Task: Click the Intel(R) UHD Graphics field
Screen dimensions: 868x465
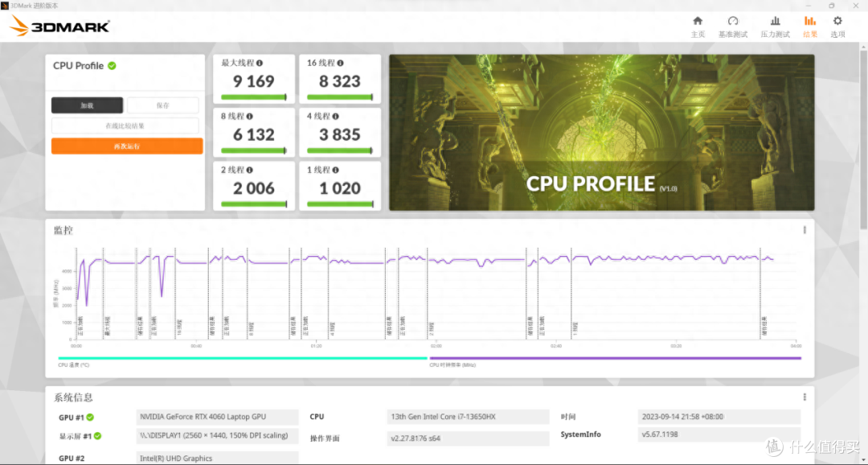Action: pos(217,458)
